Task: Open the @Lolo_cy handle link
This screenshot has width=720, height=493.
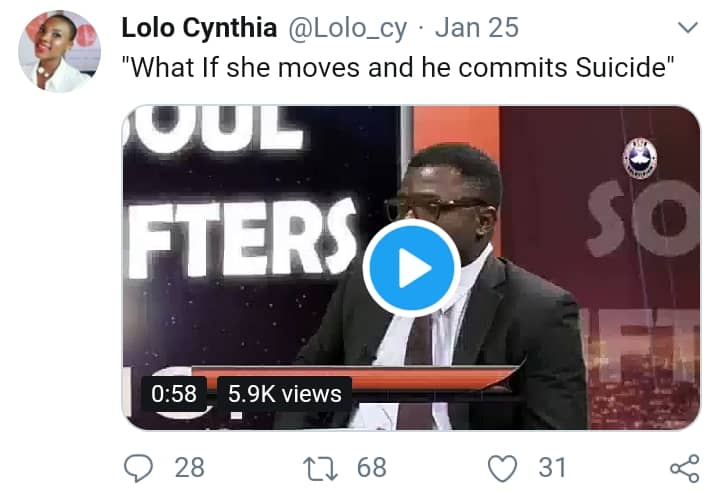Action: [x=348, y=28]
